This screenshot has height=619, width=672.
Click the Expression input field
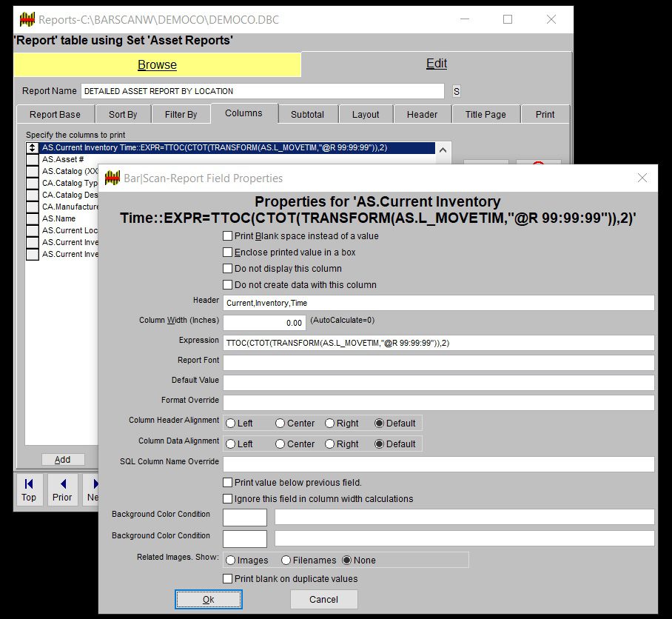pos(438,343)
